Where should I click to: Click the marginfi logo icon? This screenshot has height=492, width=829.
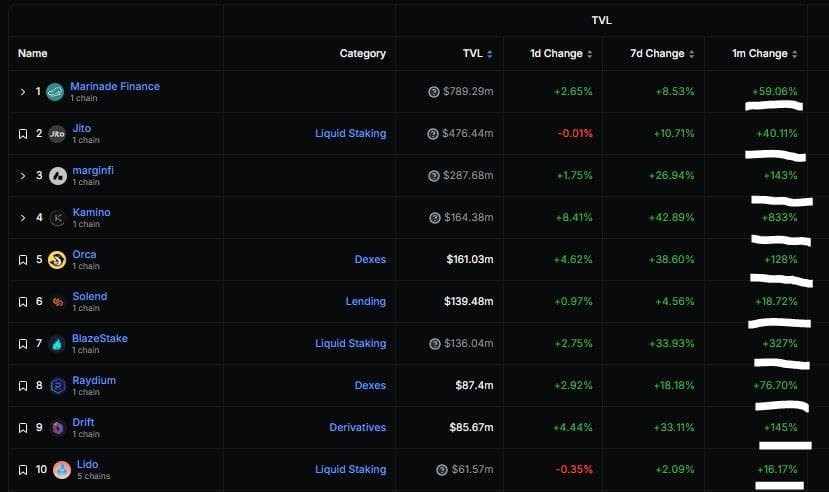click(x=58, y=176)
